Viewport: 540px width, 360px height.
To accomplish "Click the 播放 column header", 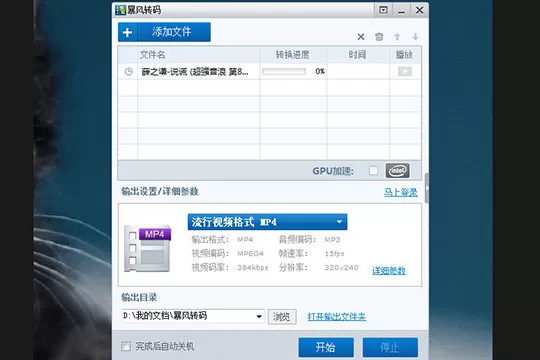I will point(404,55).
